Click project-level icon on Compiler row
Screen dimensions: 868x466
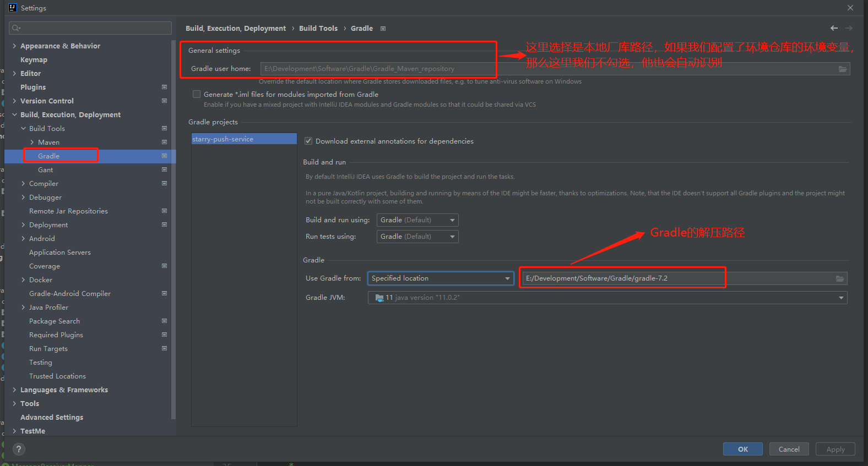pos(164,183)
